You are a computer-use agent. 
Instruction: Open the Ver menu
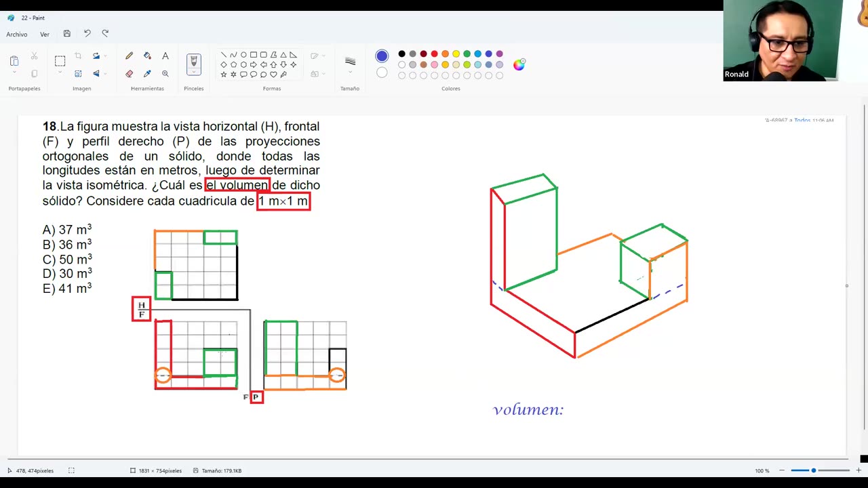[45, 34]
